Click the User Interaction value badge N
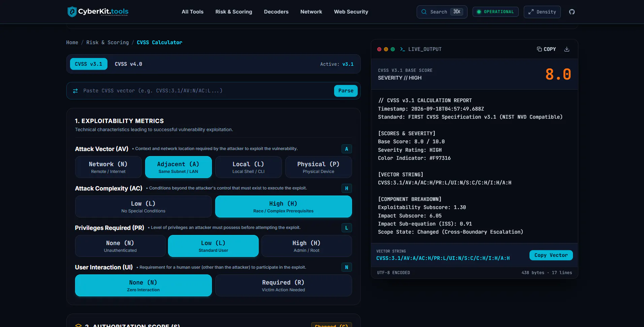 coord(347,267)
